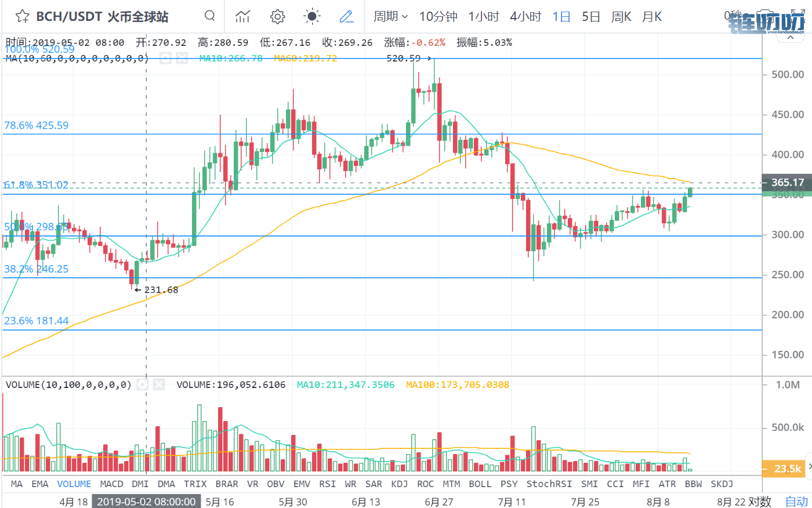Select the PSY indicator tab
The width and height of the screenshot is (812, 508).
point(509,484)
